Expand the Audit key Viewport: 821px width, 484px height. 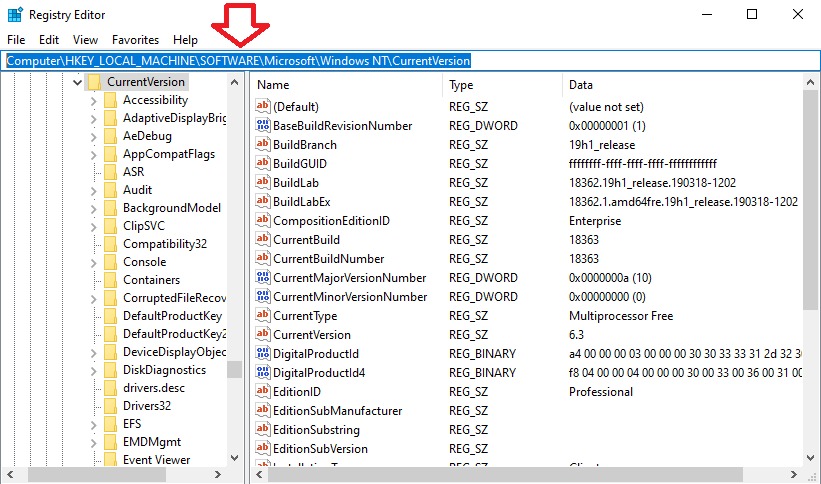(94, 190)
